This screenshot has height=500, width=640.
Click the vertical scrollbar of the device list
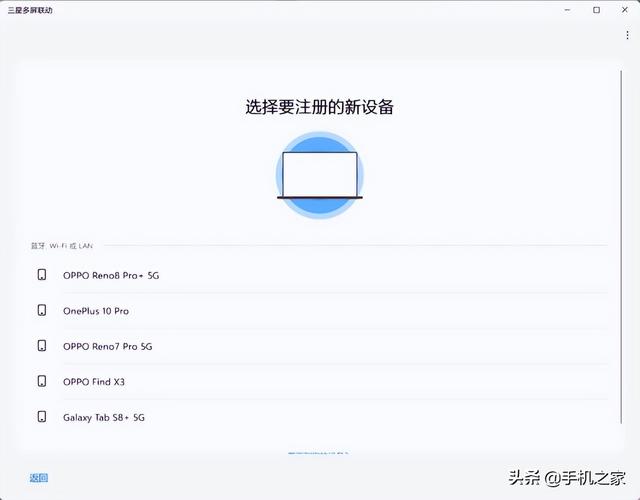[x=621, y=247]
